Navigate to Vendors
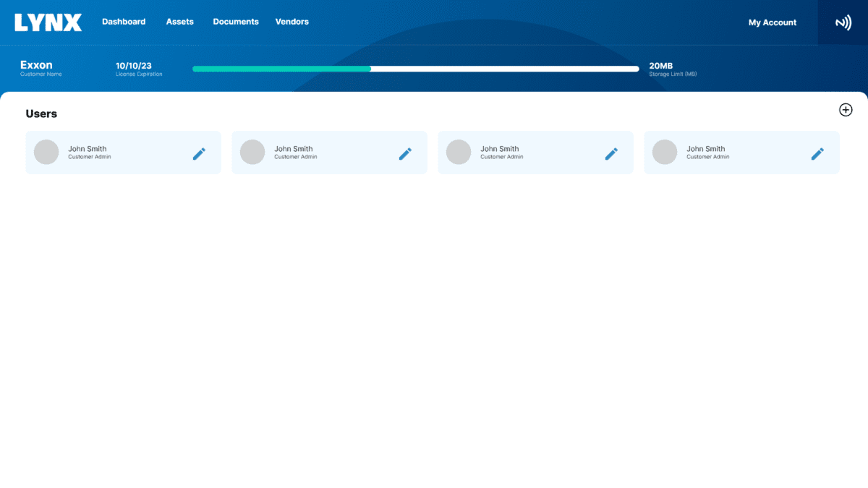The height and width of the screenshot is (488, 868). [x=292, y=22]
